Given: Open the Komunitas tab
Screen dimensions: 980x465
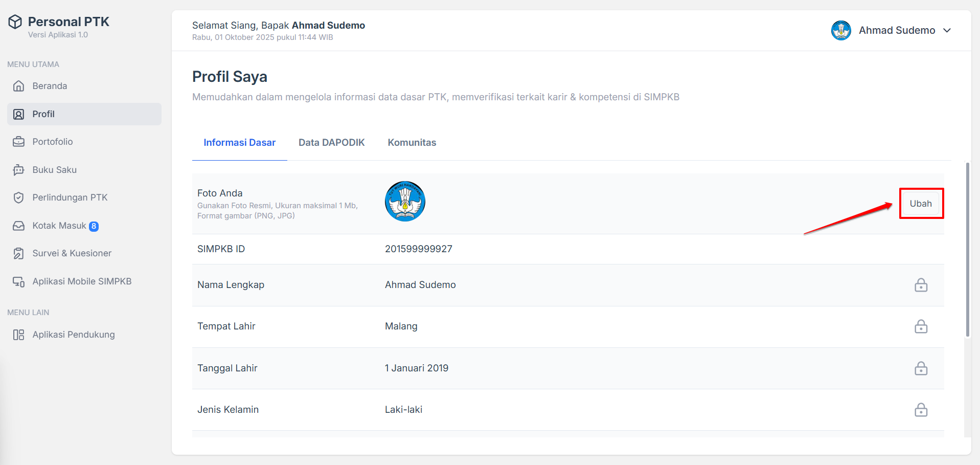Looking at the screenshot, I should [x=412, y=143].
